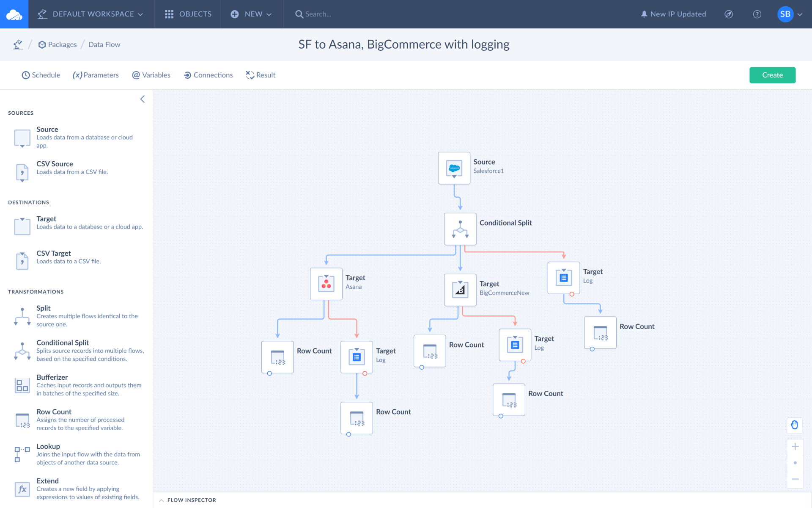Select the Lookup transformation icon

(x=22, y=454)
